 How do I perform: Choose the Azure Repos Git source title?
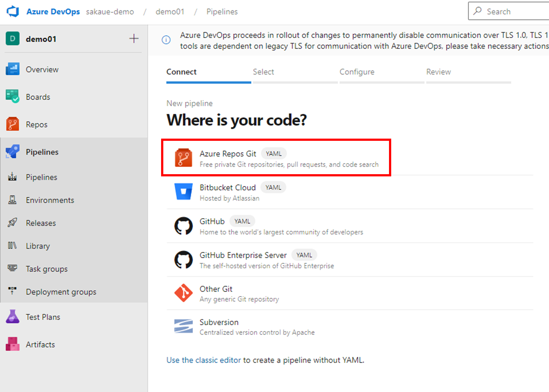(228, 154)
